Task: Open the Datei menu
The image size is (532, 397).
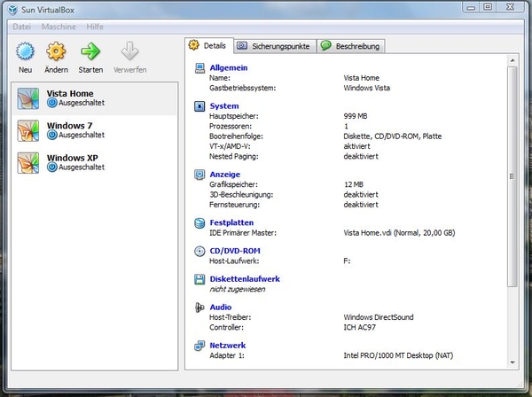Action: [x=21, y=27]
